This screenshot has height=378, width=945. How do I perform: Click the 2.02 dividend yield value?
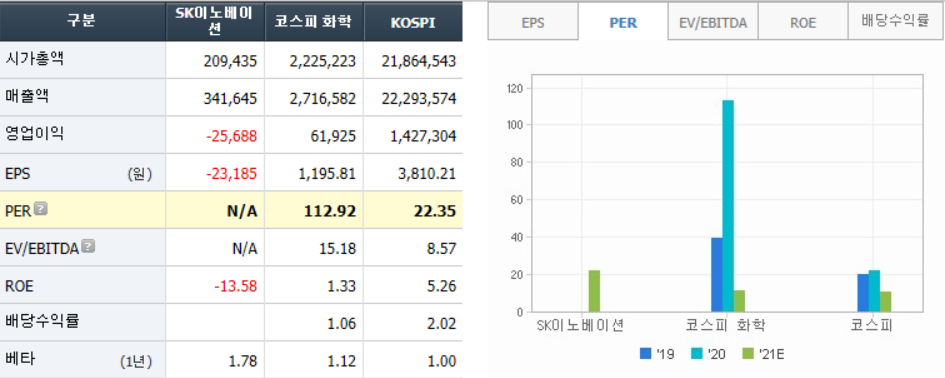[442, 323]
